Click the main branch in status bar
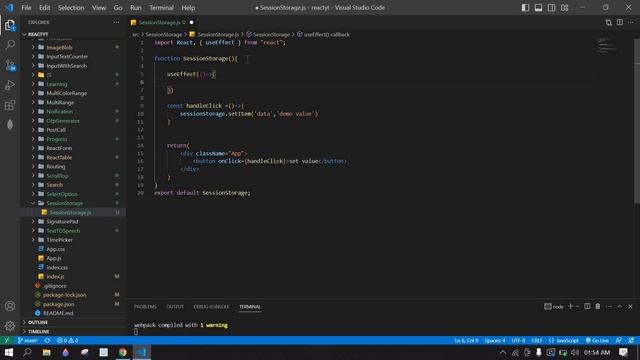The image size is (640, 360). pyautogui.click(x=28, y=340)
